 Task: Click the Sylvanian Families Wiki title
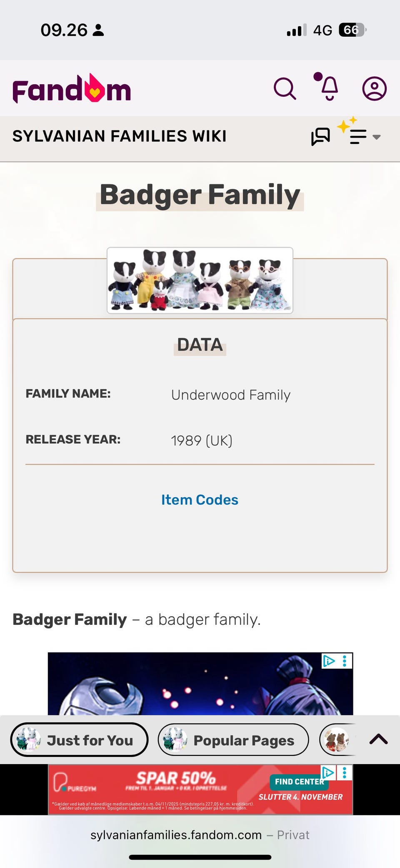point(120,136)
